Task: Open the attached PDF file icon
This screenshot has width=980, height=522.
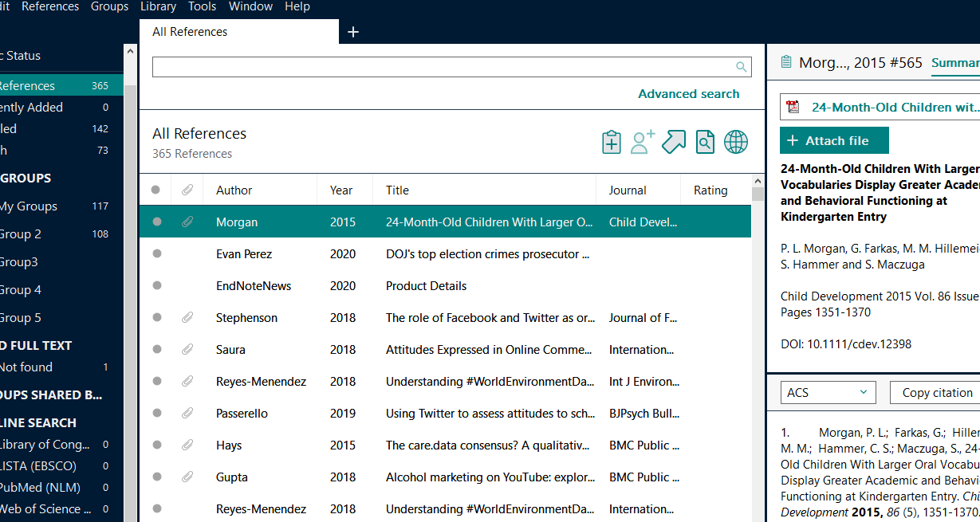Action: [793, 107]
